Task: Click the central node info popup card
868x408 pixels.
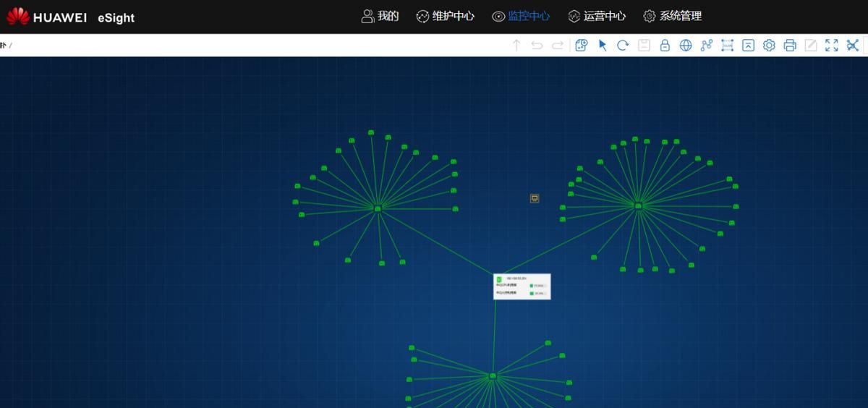Action: tap(522, 286)
